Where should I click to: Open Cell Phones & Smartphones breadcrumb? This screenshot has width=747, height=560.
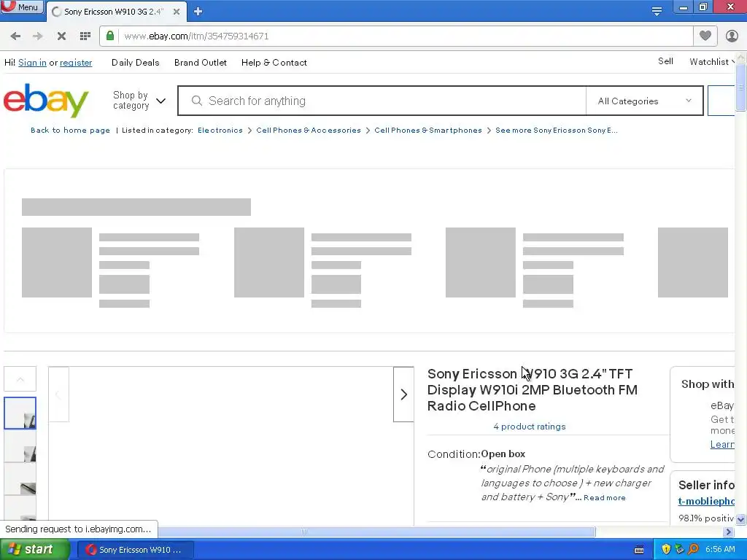tap(427, 130)
